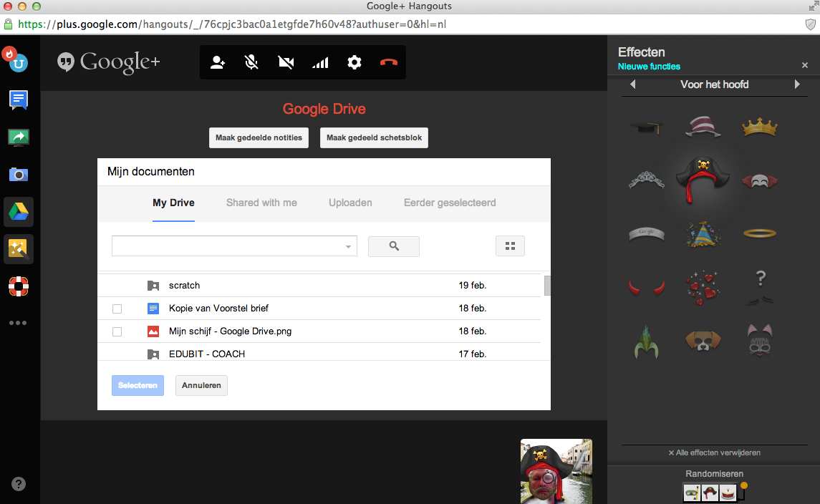
Task: Apply the gold crown effect
Action: 759,127
